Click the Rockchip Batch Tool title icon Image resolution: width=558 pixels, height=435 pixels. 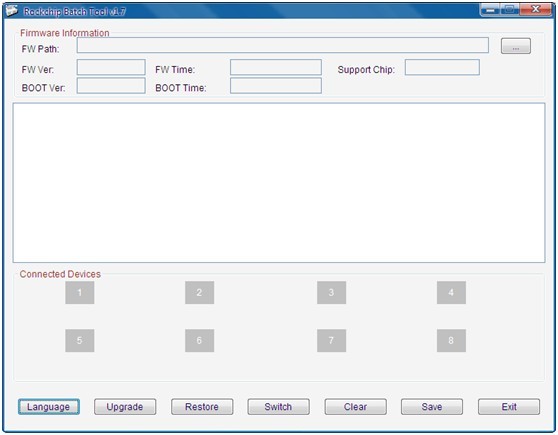(x=12, y=11)
